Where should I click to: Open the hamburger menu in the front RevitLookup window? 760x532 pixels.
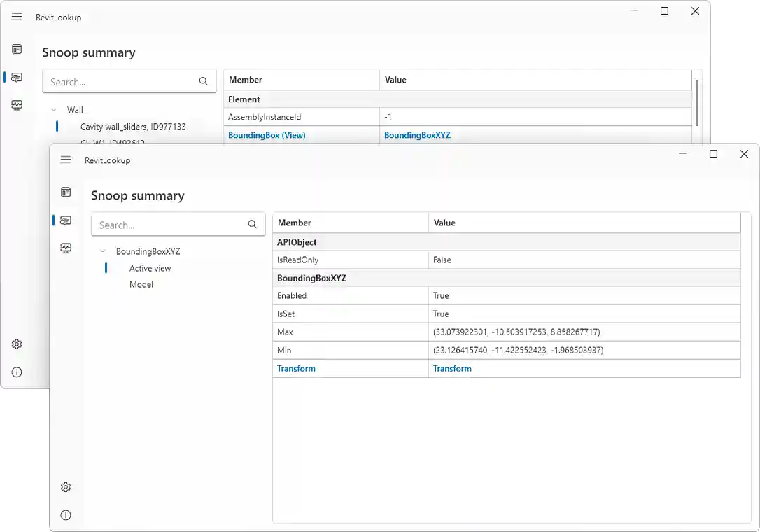pyautogui.click(x=66, y=160)
